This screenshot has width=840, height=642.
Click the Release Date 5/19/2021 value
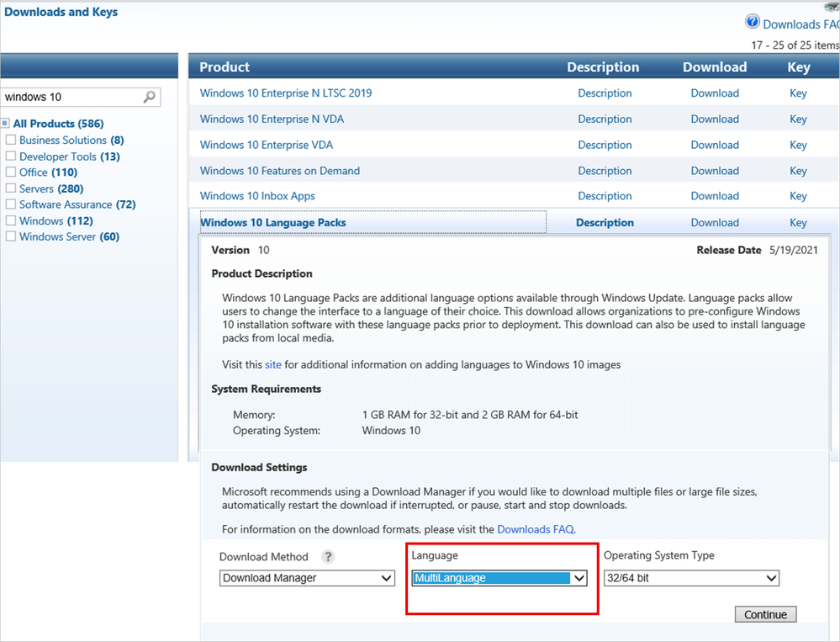(x=794, y=250)
